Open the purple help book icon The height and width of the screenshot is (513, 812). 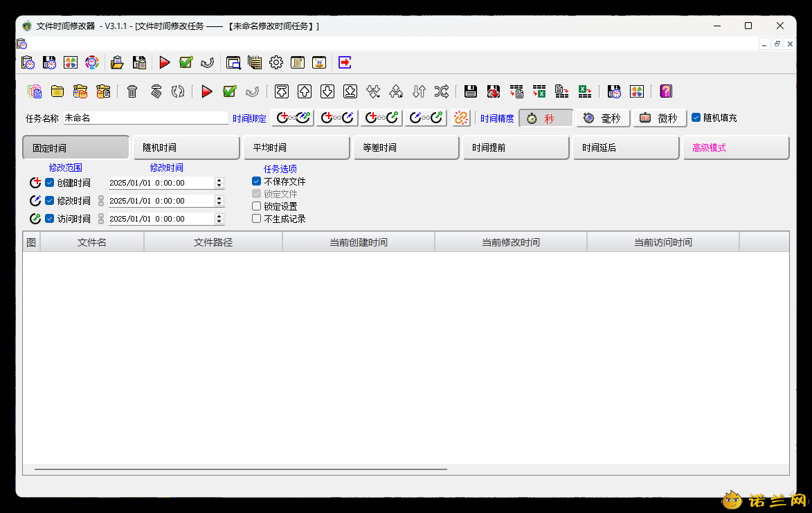point(665,91)
